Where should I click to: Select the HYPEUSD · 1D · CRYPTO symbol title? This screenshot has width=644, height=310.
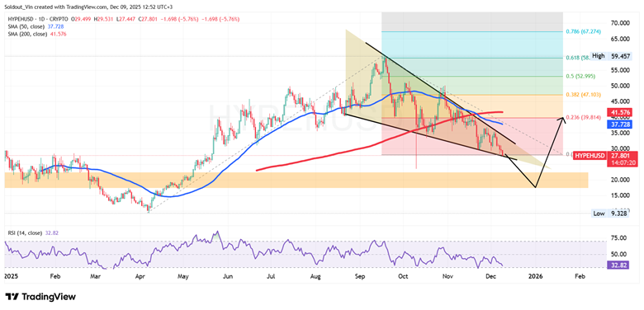coord(38,19)
